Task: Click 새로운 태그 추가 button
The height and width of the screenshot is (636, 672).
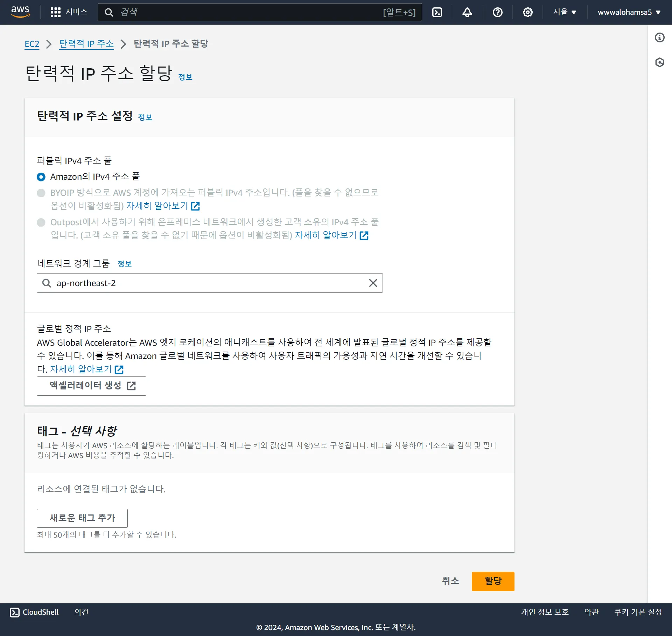Action: coord(82,518)
